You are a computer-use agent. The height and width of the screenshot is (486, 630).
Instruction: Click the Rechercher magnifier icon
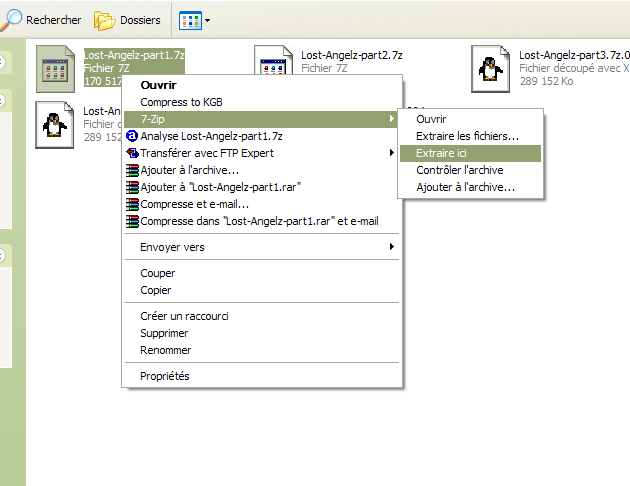click(x=10, y=20)
